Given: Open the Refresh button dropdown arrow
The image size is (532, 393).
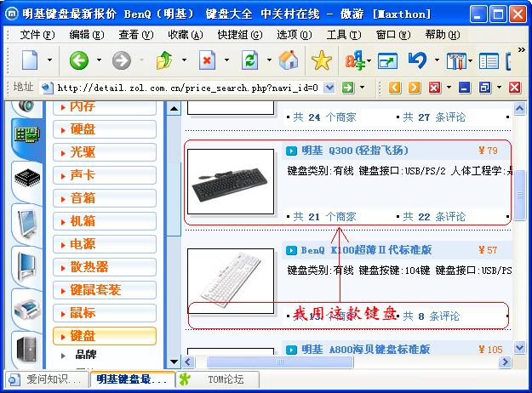Looking at the screenshot, I should 269,60.
